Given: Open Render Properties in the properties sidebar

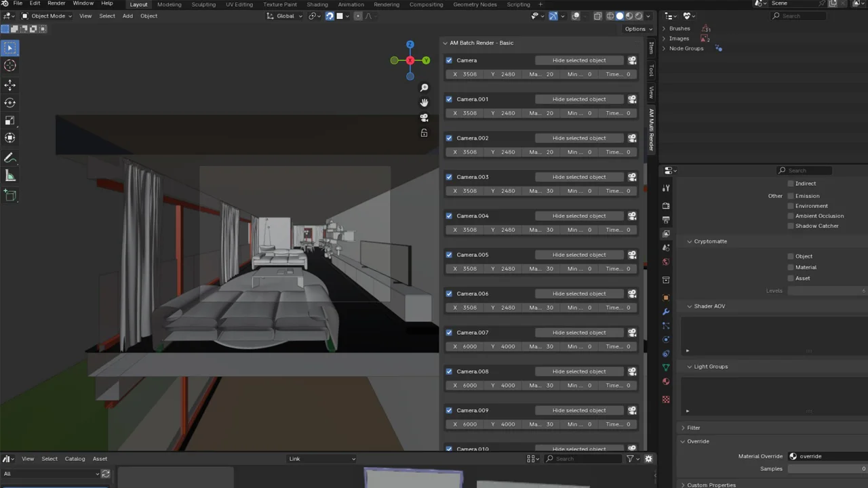Looking at the screenshot, I should point(666,205).
